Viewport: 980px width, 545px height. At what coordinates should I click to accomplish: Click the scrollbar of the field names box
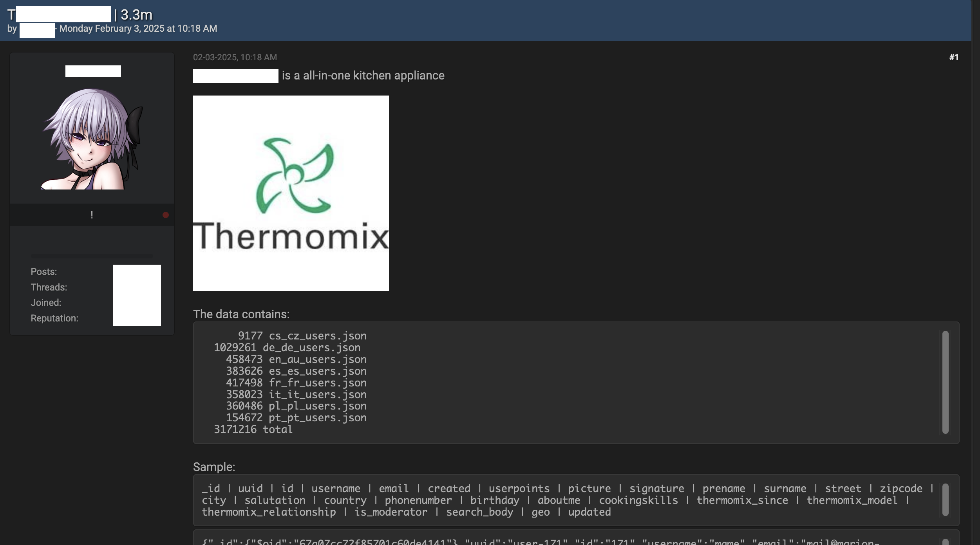[x=945, y=500]
